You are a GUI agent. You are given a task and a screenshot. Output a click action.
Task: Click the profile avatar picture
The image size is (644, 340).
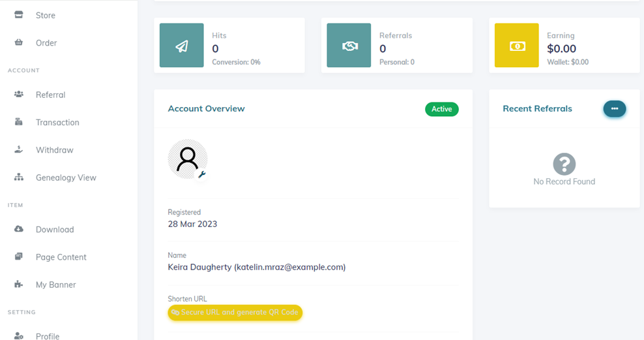click(x=188, y=159)
